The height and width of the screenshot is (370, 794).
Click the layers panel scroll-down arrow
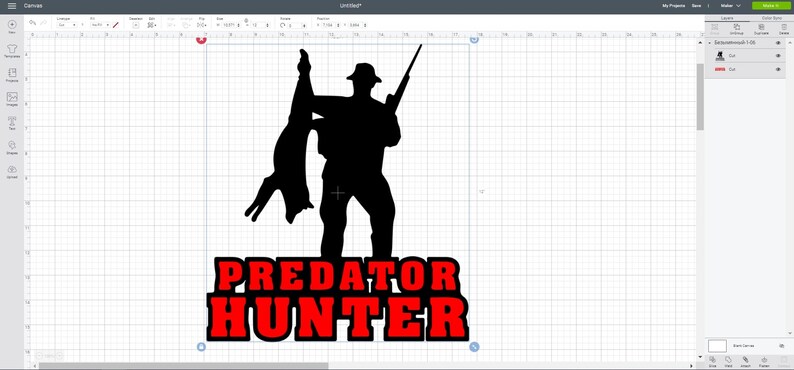790,333
